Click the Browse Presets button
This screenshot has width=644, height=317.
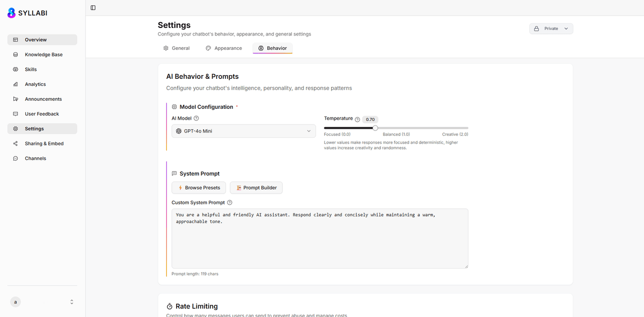tap(199, 188)
